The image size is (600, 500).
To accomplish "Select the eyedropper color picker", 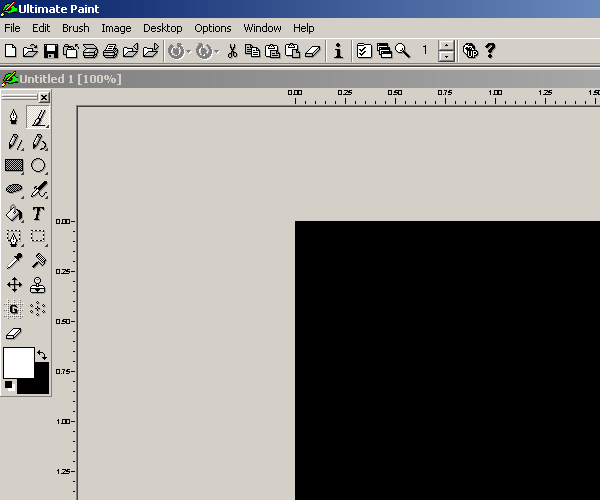I will pyautogui.click(x=14, y=261).
